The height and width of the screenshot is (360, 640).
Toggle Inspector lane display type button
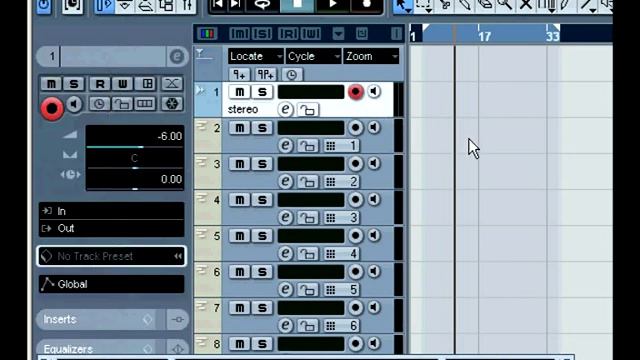pos(145,103)
